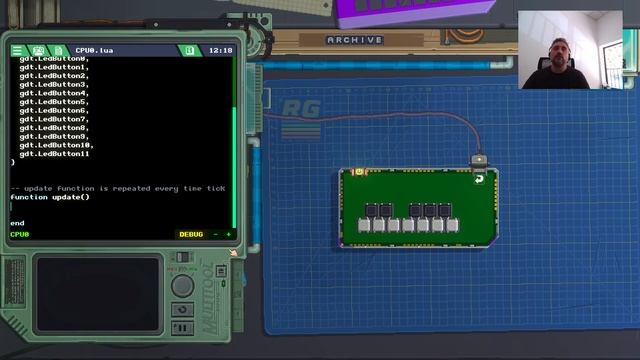This screenshot has width=640, height=360.
Task: Click the 12:18 clock readout
Action: (220, 51)
